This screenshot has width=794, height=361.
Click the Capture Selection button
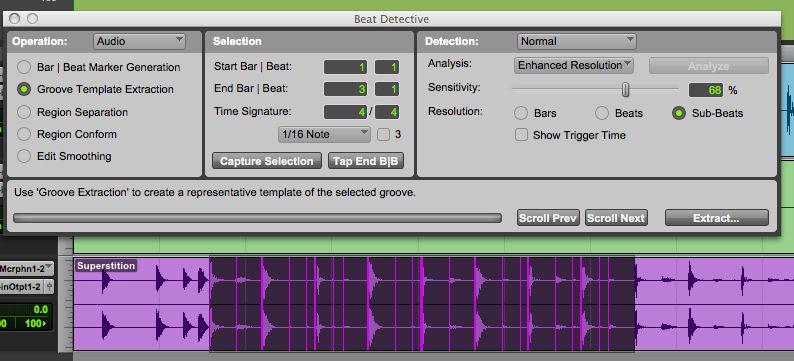tap(266, 161)
